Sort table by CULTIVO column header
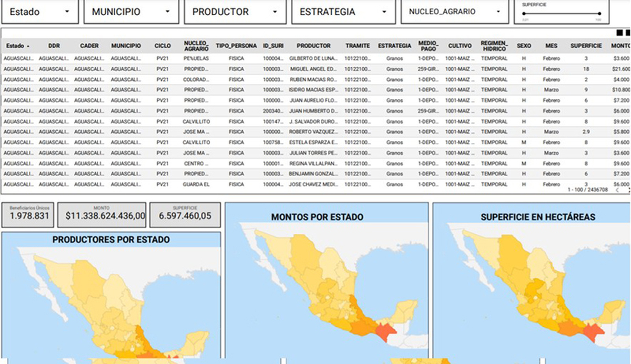 (x=460, y=46)
